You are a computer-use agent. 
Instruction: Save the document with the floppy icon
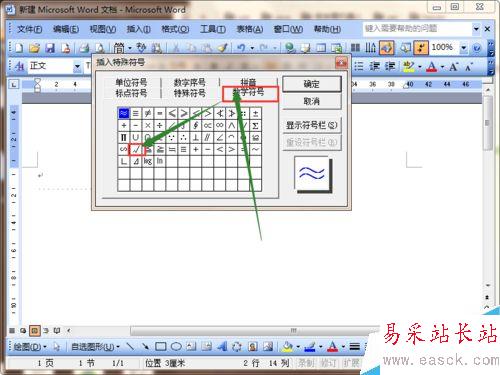tap(50, 48)
